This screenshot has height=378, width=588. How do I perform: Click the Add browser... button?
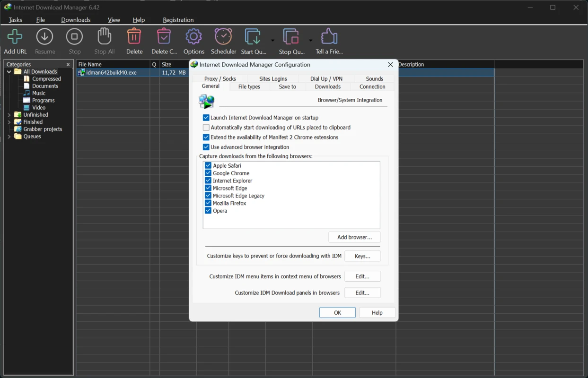tap(355, 237)
